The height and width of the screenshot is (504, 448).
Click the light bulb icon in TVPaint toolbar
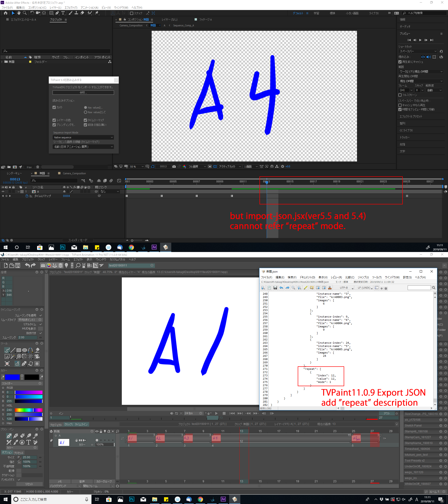coord(66,265)
